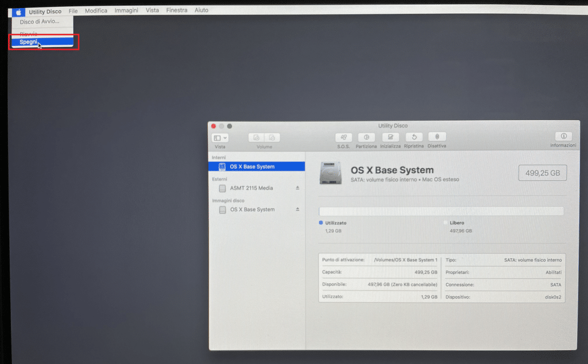The image size is (588, 364).
Task: Click the OS X Base System title heading
Action: (392, 170)
